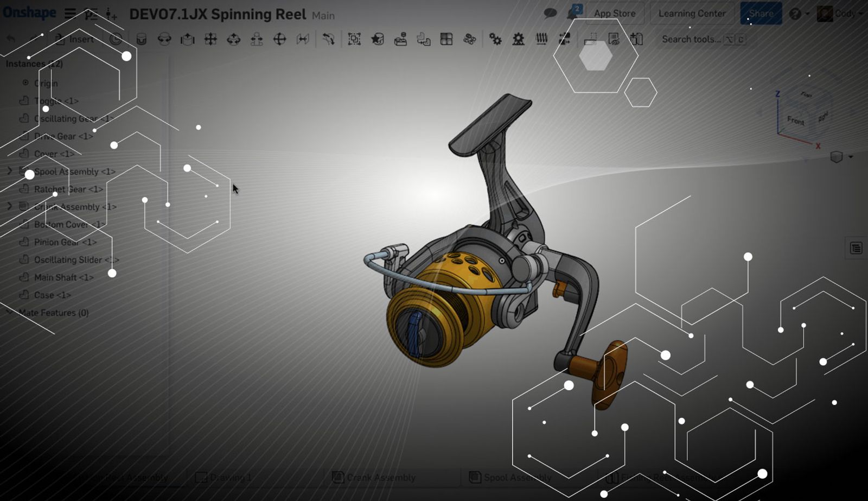Open the Help menu dropdown
The height and width of the screenshot is (501, 868).
799,14
